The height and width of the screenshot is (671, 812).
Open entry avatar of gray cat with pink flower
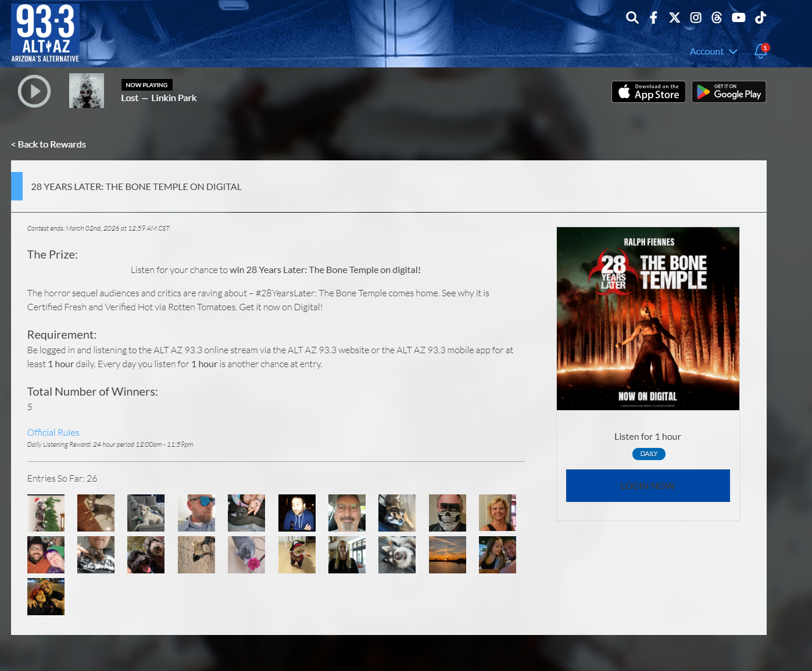click(246, 555)
